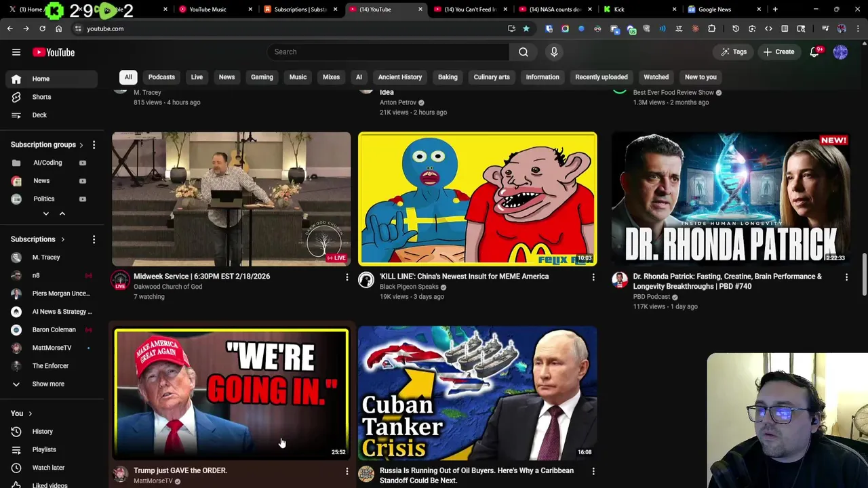Start voice search with the microphone

tap(554, 52)
